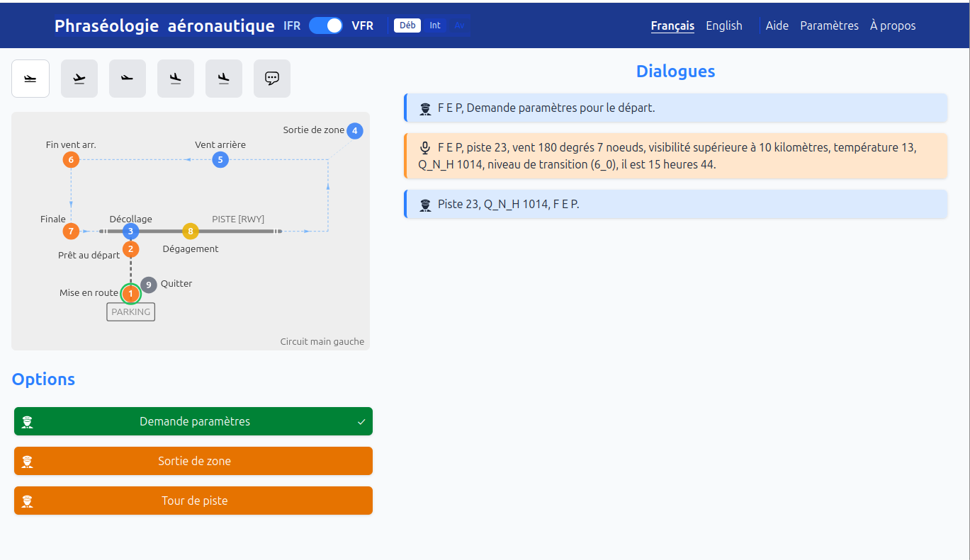This screenshot has height=560, width=970.
Task: Open the chat bubble icon
Action: [272, 79]
